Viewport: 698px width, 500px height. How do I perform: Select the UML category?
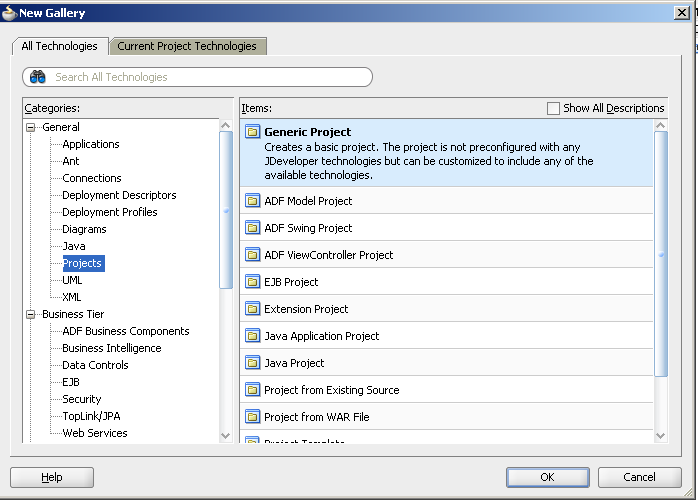point(72,280)
